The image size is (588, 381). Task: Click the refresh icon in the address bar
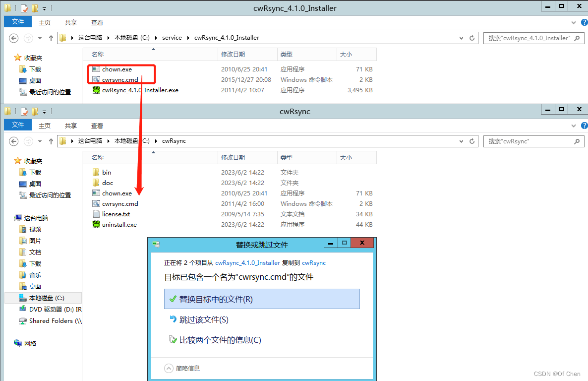(x=471, y=38)
